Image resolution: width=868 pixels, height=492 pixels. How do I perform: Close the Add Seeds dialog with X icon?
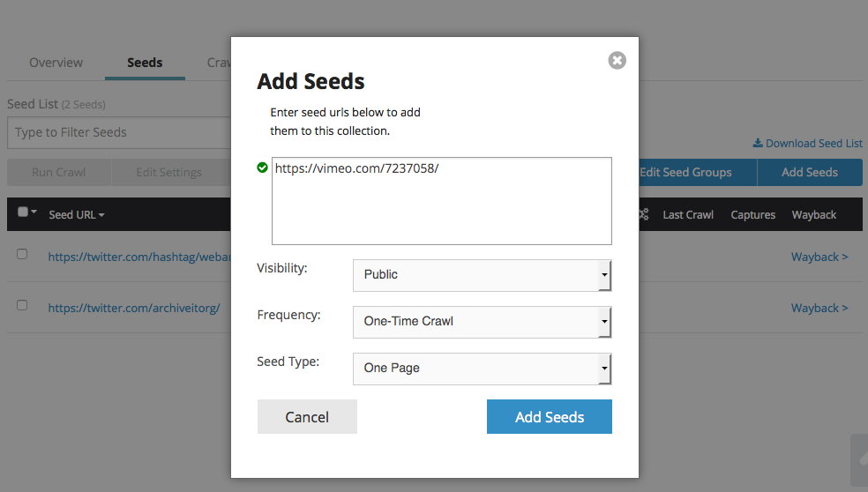point(617,60)
